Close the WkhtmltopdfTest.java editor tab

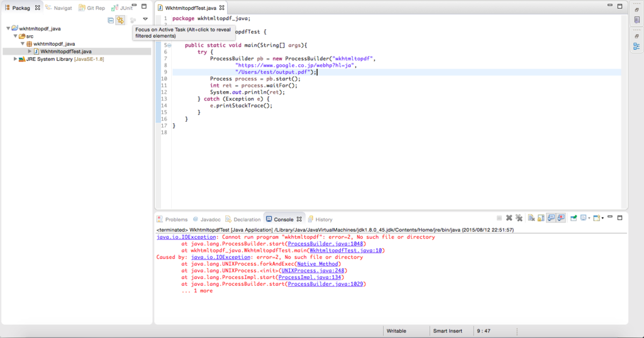[x=222, y=8]
